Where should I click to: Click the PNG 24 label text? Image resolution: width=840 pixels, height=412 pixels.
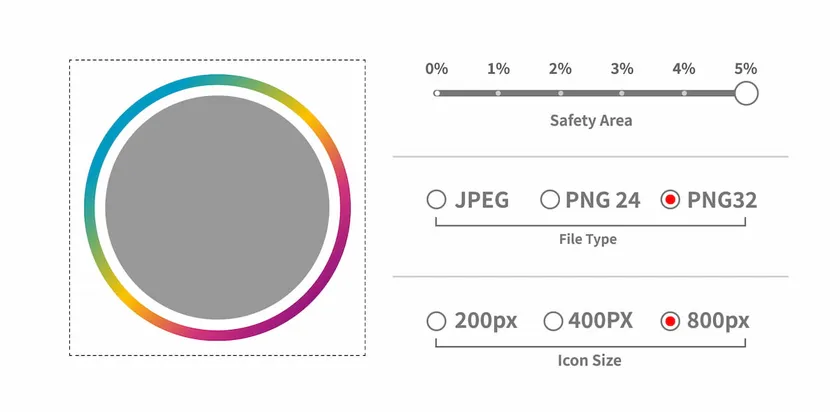coord(602,200)
